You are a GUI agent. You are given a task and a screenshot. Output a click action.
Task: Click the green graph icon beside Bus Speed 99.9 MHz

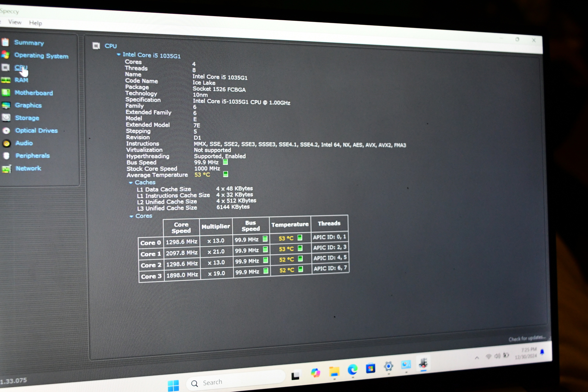tap(225, 162)
